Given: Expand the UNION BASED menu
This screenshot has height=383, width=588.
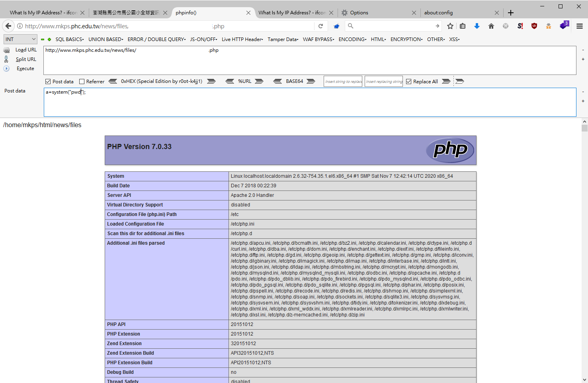Looking at the screenshot, I should (106, 39).
